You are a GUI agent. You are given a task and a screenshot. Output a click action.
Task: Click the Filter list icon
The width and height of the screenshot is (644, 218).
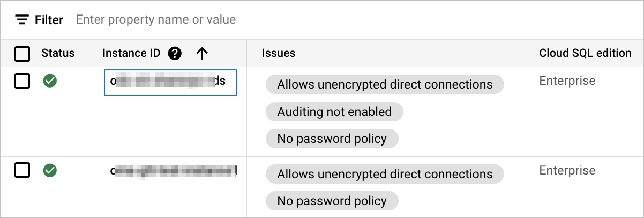tap(21, 20)
